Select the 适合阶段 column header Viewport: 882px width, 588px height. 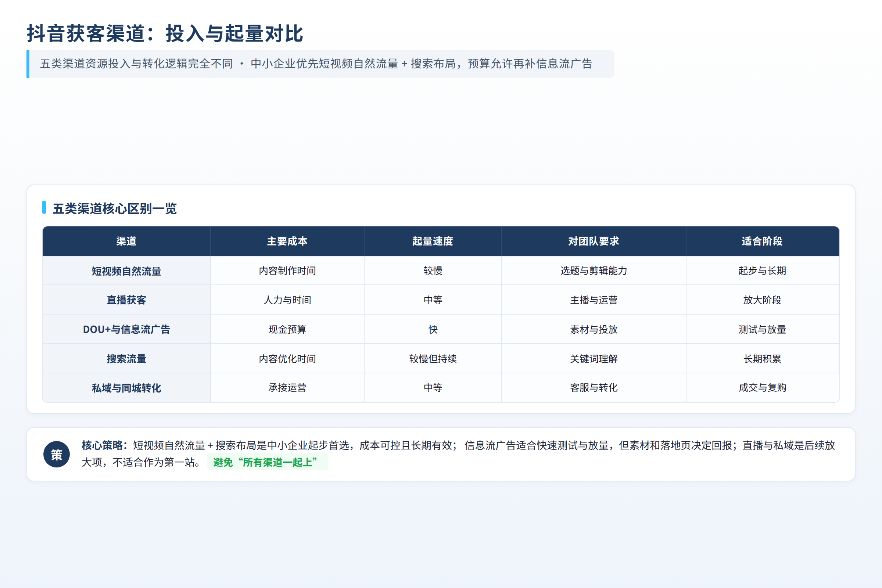[x=762, y=241]
